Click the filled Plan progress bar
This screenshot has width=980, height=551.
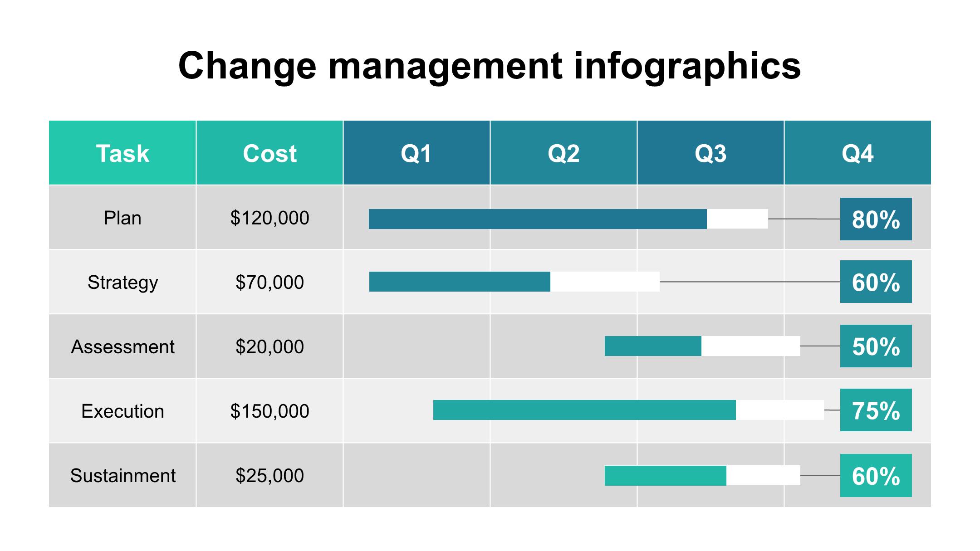pos(538,219)
